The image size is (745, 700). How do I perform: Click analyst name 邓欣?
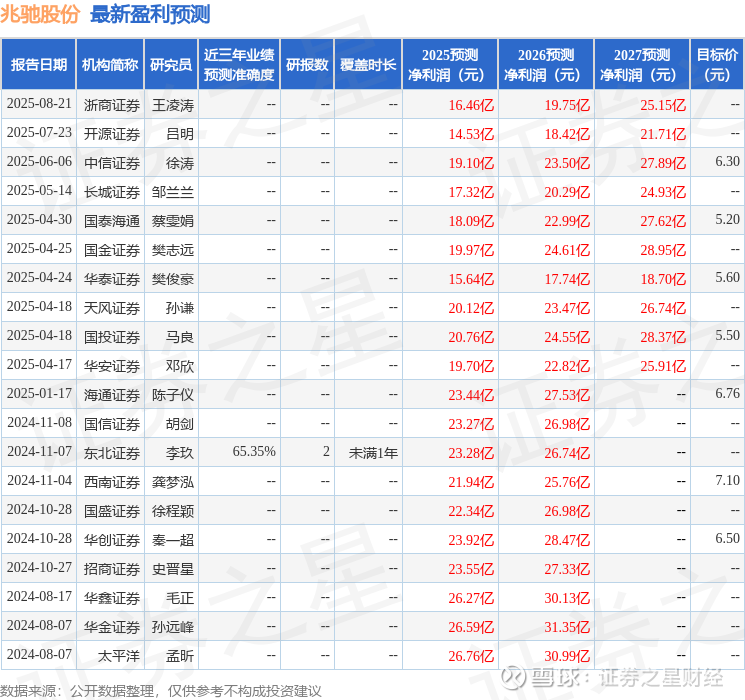pyautogui.click(x=180, y=366)
